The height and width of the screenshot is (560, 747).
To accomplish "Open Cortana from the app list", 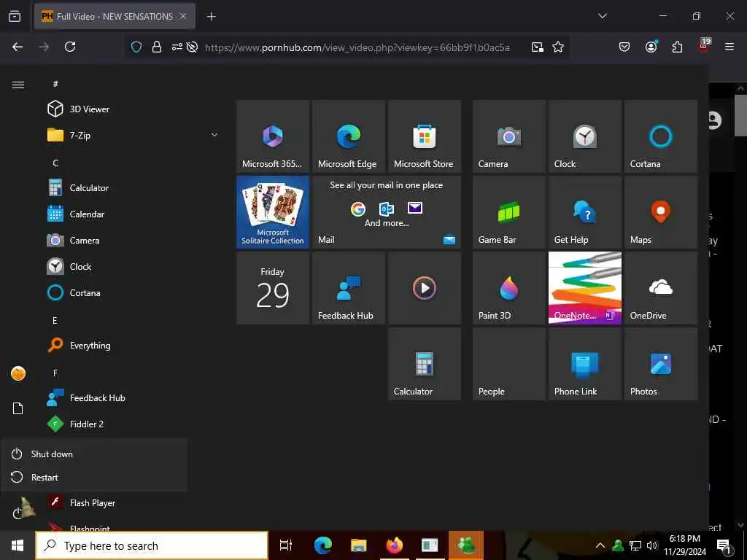I will (x=133, y=292).
